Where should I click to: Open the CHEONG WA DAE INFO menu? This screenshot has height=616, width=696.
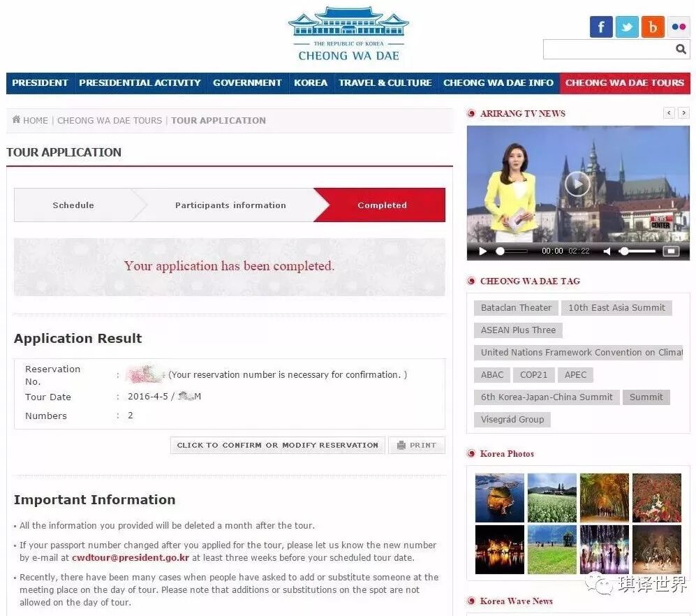498,83
